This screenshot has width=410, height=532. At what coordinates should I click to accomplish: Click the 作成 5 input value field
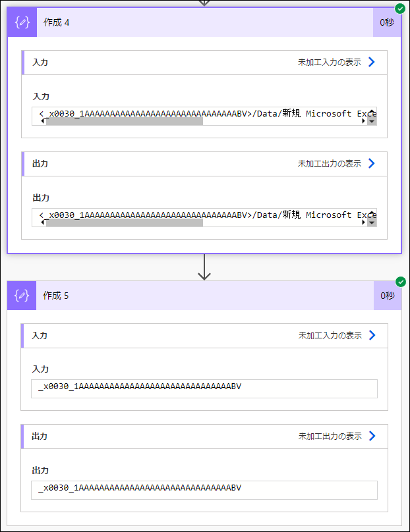(204, 388)
